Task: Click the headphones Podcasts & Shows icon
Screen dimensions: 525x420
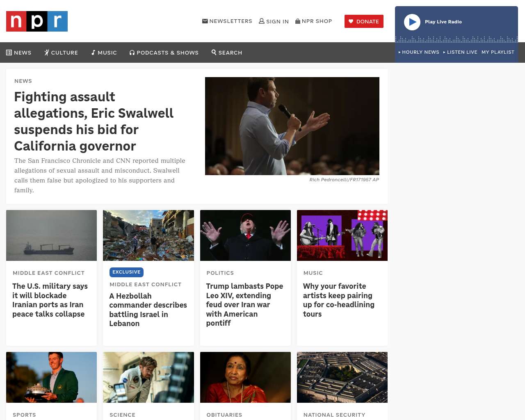Action: coord(132,52)
